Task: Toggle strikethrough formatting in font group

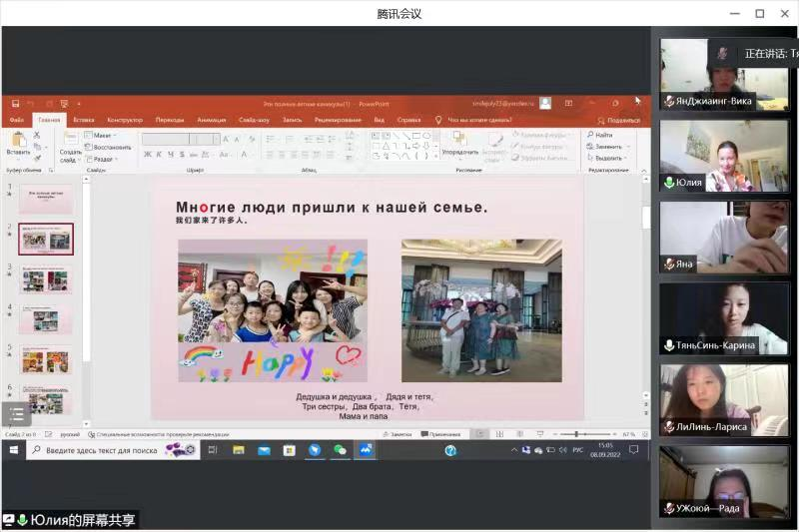Action: (x=194, y=155)
